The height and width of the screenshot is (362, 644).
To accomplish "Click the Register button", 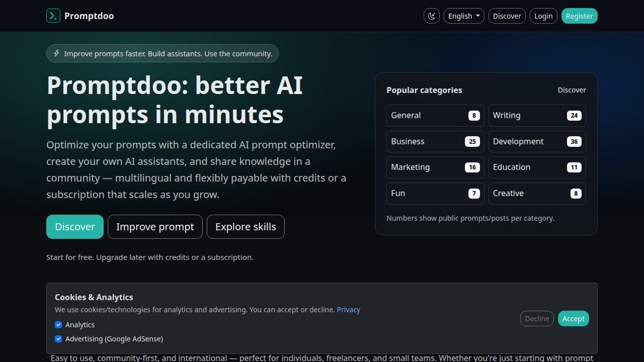I will point(580,16).
